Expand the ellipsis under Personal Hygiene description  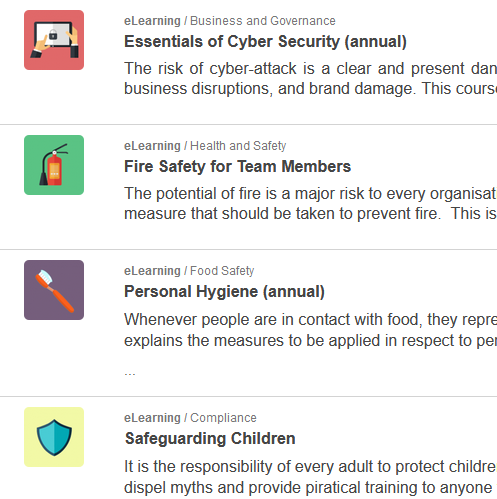point(130,374)
